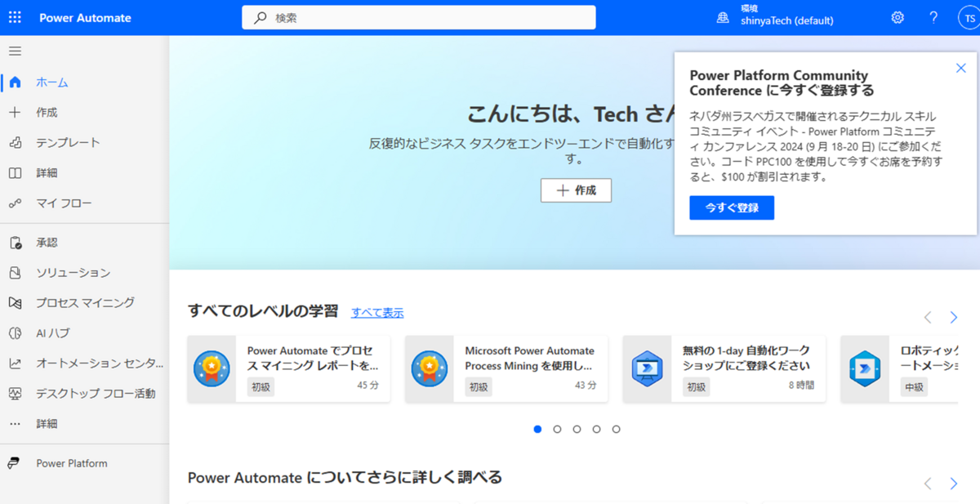Click medal icon on プロセス マイニング レポート card
Viewport: 980px width, 504px height.
coord(212,368)
